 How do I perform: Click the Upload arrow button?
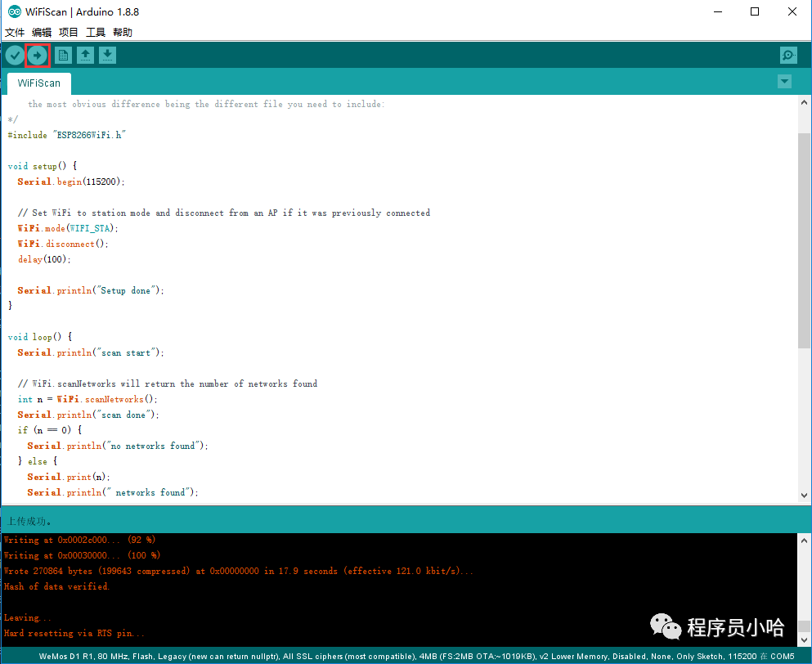coord(38,56)
